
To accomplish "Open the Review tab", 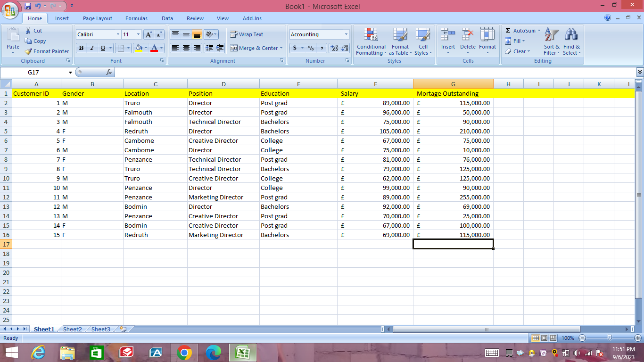I will pos(195,18).
